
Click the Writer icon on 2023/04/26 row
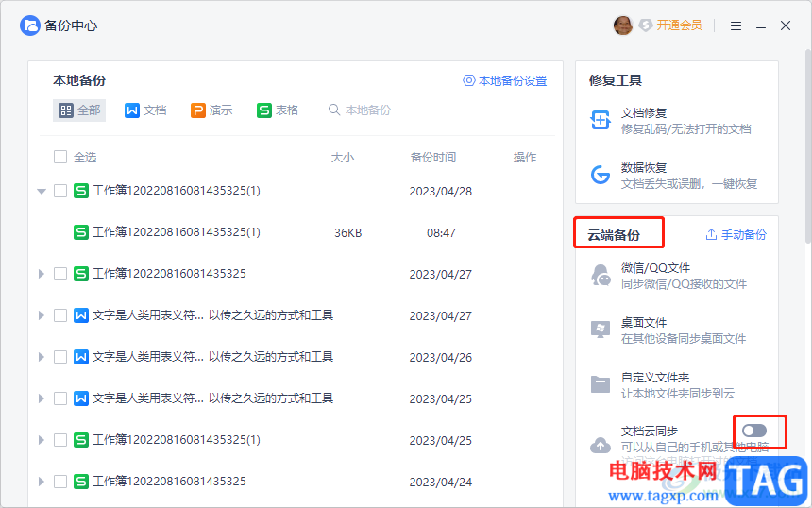click(x=81, y=357)
